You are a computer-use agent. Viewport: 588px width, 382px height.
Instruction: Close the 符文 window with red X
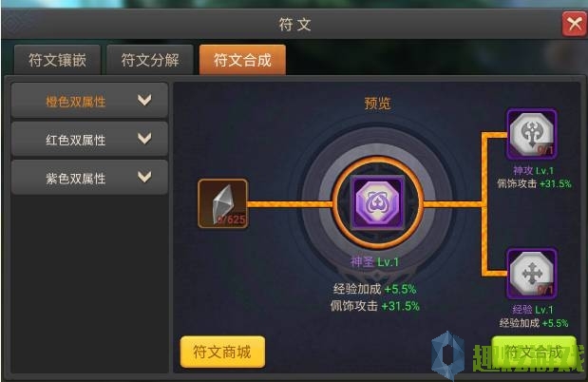pos(574,24)
